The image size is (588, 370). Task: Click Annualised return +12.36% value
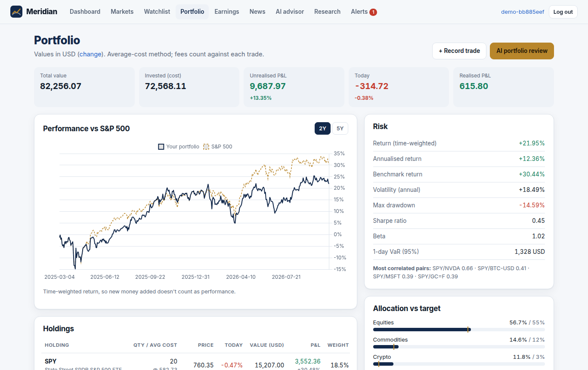click(x=532, y=159)
